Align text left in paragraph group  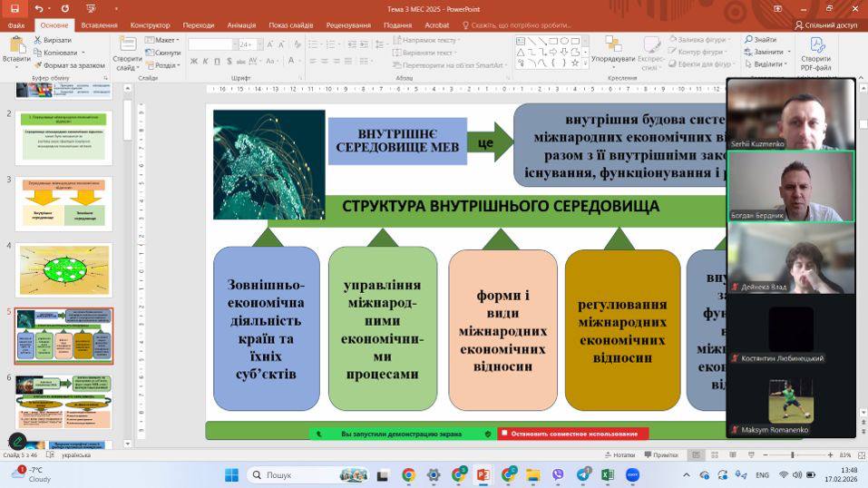(x=313, y=61)
